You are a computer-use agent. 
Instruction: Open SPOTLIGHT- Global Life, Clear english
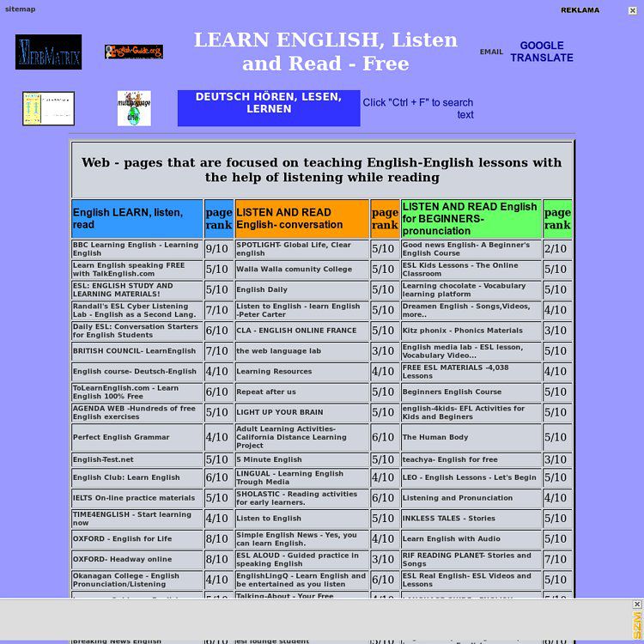(x=294, y=249)
